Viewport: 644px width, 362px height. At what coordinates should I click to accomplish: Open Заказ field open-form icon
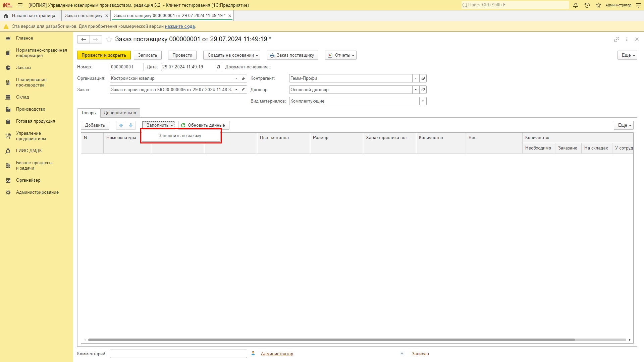pos(244,90)
